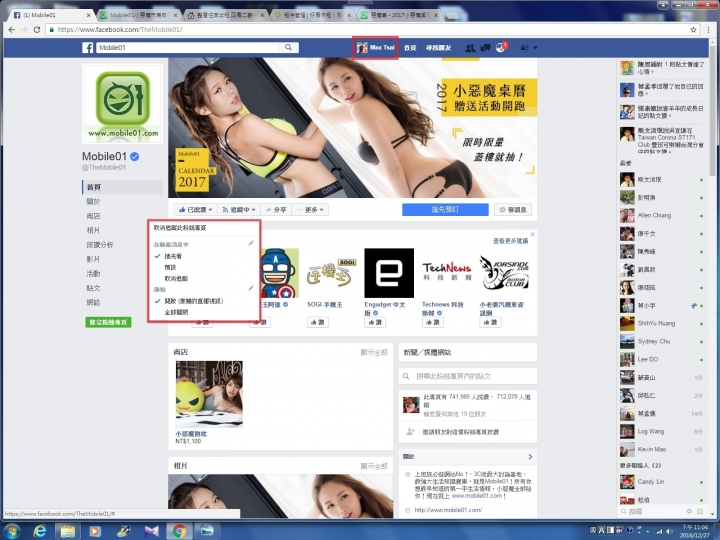This screenshot has height=540, width=720.
Task: Open friend requests icon in top bar
Action: 470,47
